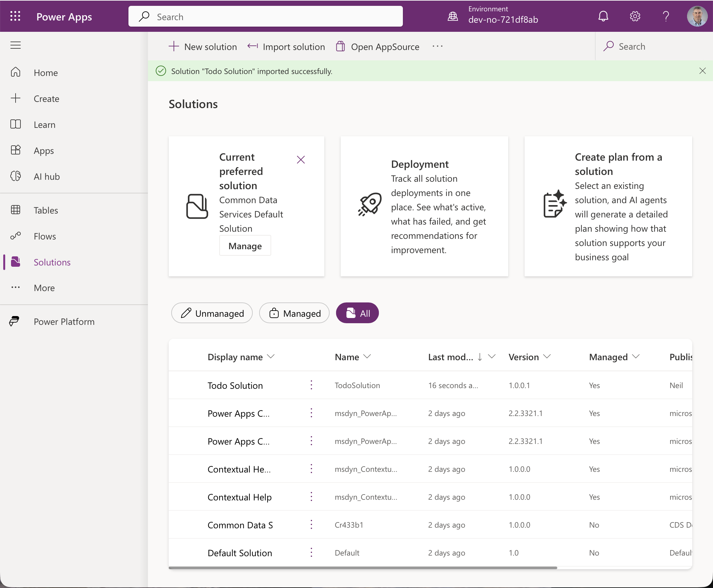The width and height of the screenshot is (713, 588).
Task: Open the help question mark
Action: pyautogui.click(x=666, y=16)
